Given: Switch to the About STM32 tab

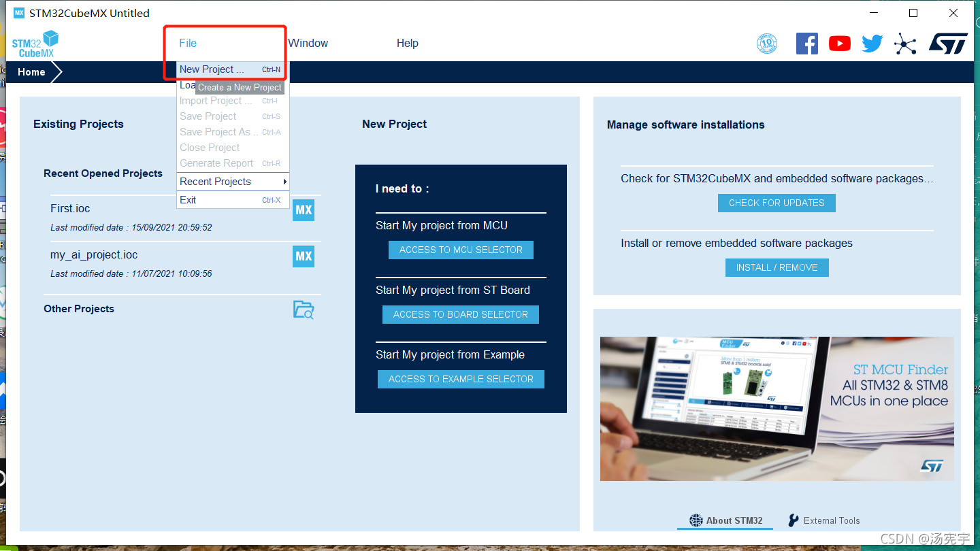Looking at the screenshot, I should pyautogui.click(x=725, y=520).
